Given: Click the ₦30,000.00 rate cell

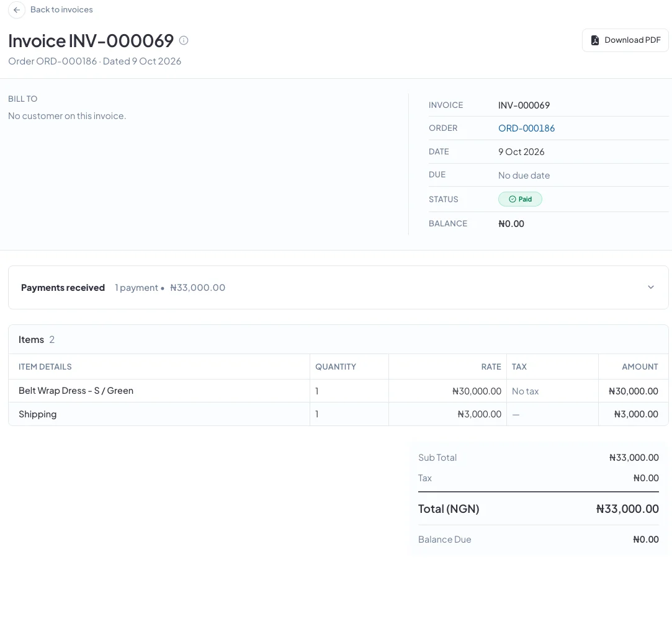Looking at the screenshot, I should coord(477,391).
